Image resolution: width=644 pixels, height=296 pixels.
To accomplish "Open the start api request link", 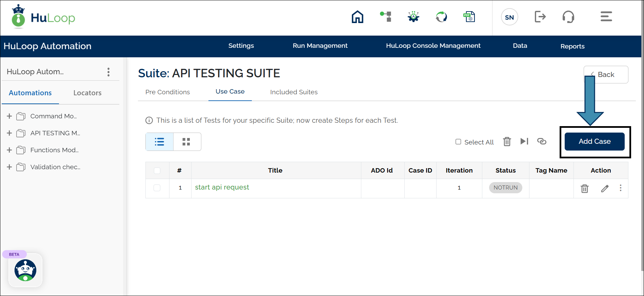I will coord(222,188).
